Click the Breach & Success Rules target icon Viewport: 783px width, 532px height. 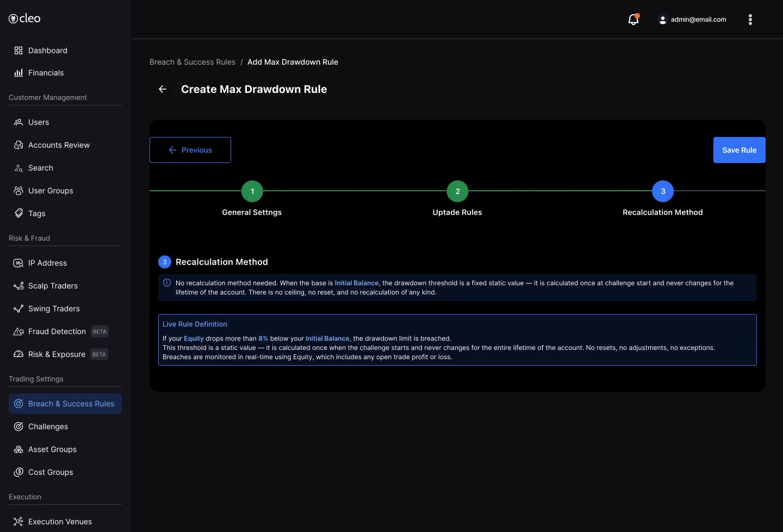click(x=18, y=404)
